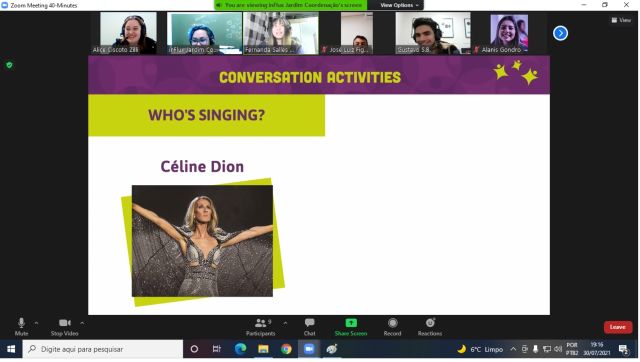
Task: Show next participants with blue arrow
Action: point(560,33)
